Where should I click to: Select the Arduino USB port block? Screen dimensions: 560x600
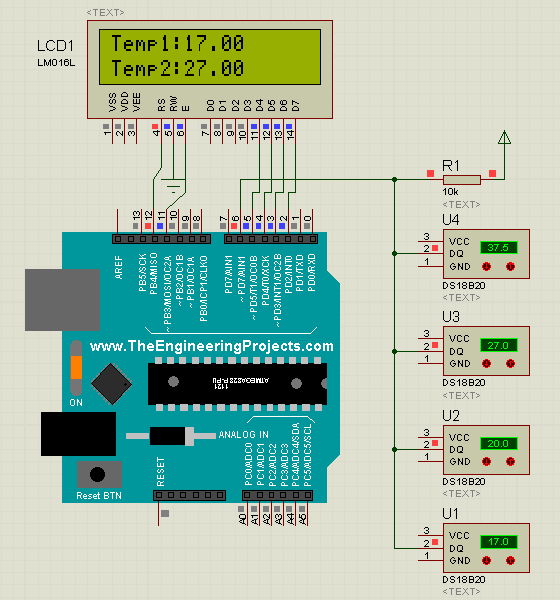pyautogui.click(x=62, y=300)
